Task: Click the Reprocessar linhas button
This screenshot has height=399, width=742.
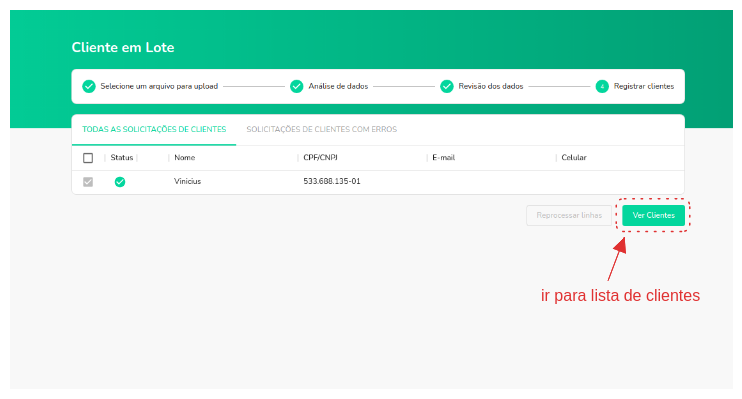Action: (569, 215)
